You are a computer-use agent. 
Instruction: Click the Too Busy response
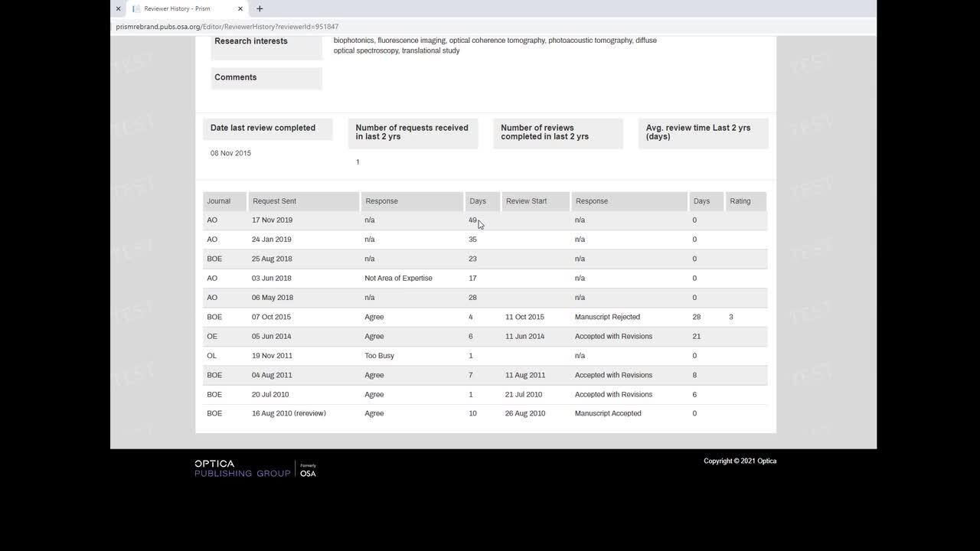379,356
